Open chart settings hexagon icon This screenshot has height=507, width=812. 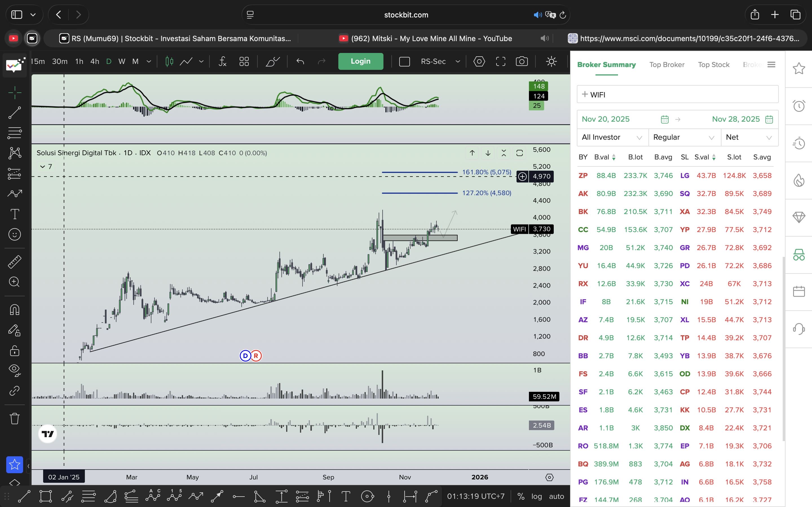point(479,61)
